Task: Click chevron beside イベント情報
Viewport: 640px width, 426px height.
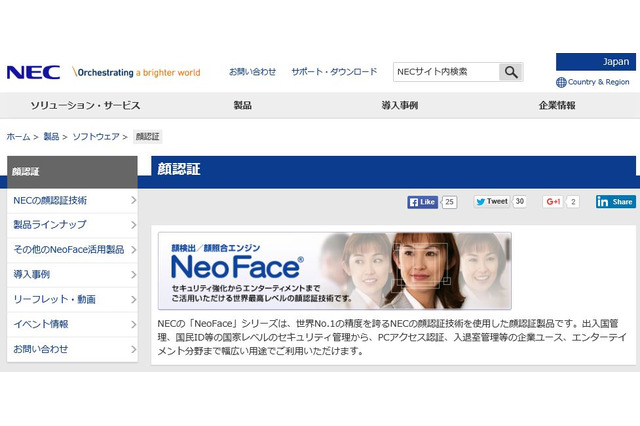Action: [133, 324]
